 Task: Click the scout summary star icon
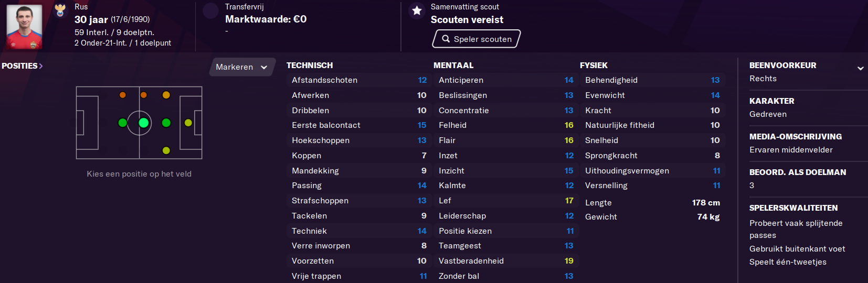pyautogui.click(x=417, y=10)
